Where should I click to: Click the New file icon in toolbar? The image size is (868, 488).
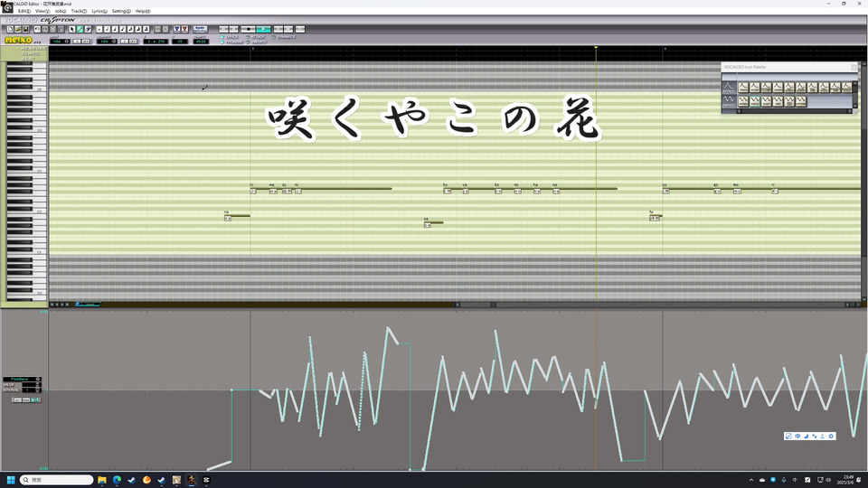[x=11, y=29]
